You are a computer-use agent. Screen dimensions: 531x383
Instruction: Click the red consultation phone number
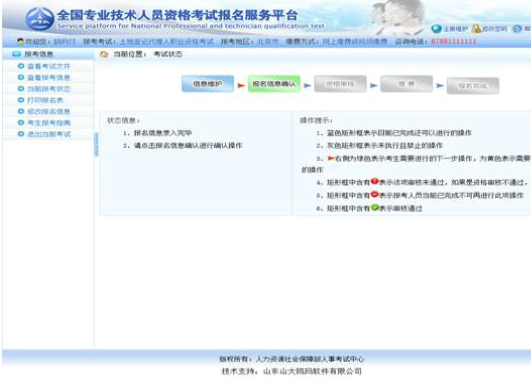453,42
